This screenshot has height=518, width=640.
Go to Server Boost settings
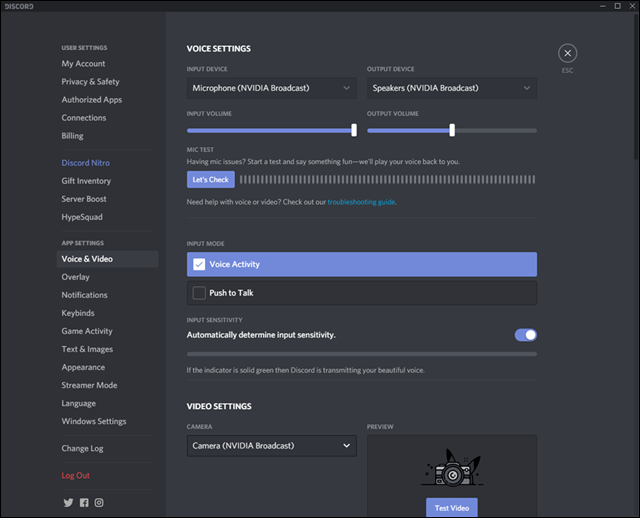84,199
